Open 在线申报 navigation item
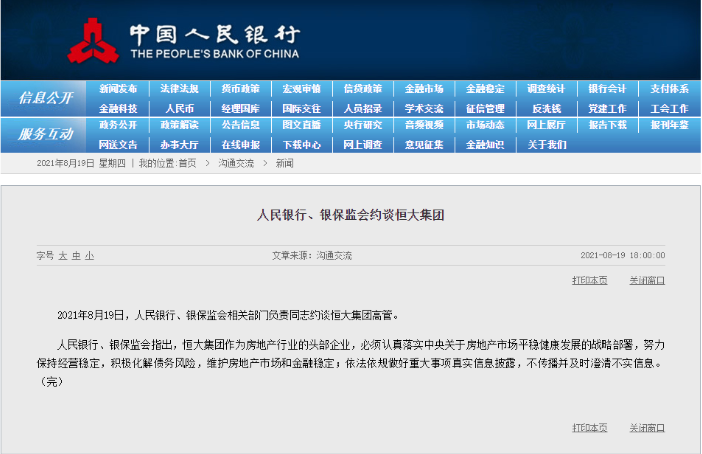702x454 pixels. coord(240,145)
